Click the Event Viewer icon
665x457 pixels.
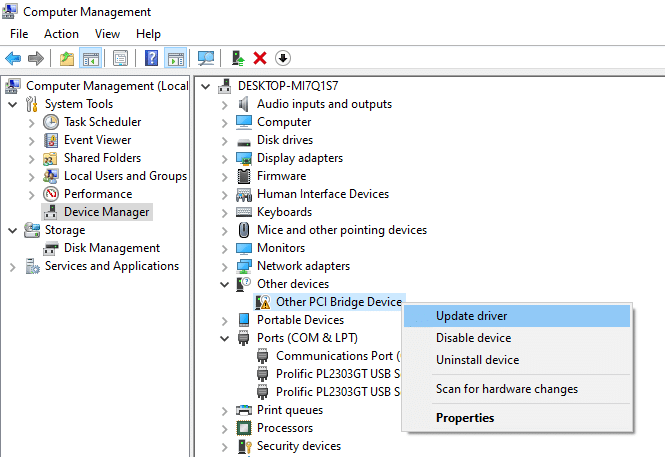pos(51,140)
